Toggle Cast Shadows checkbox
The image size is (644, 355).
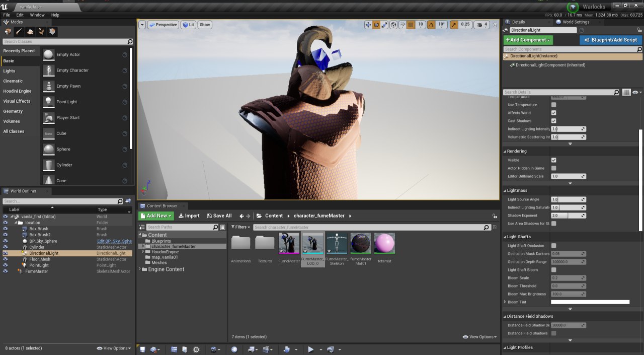coord(554,121)
